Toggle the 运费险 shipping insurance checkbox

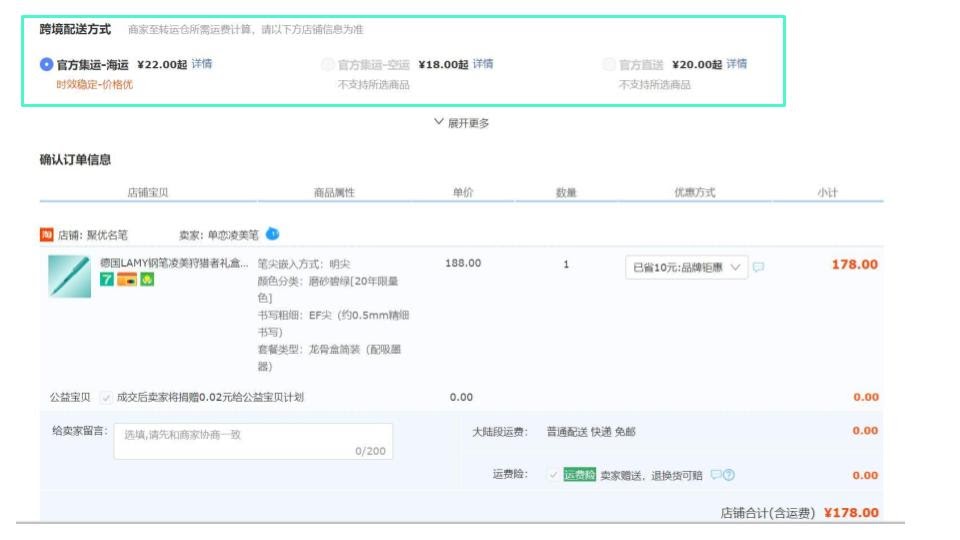pos(553,475)
